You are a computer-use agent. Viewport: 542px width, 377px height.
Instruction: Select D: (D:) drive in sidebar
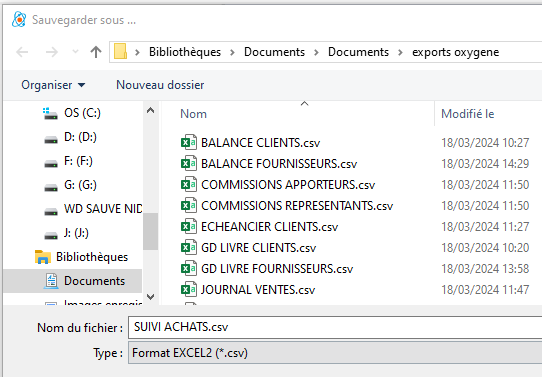[80, 137]
